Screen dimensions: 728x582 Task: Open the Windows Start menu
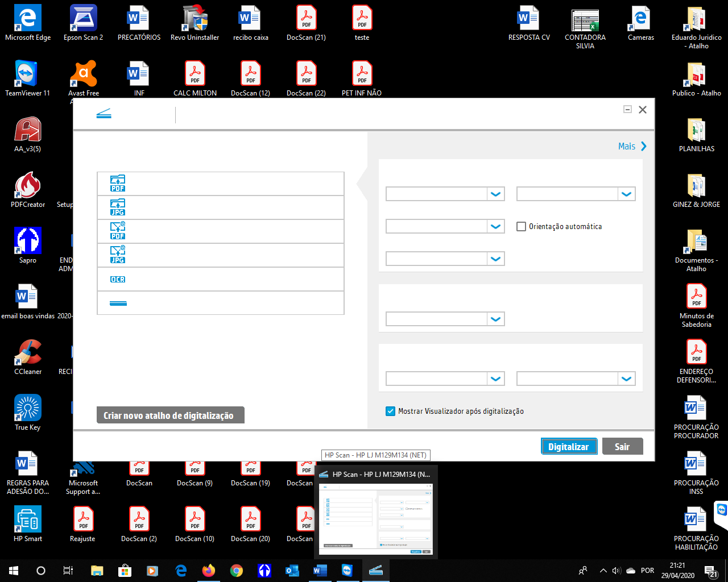click(x=14, y=570)
